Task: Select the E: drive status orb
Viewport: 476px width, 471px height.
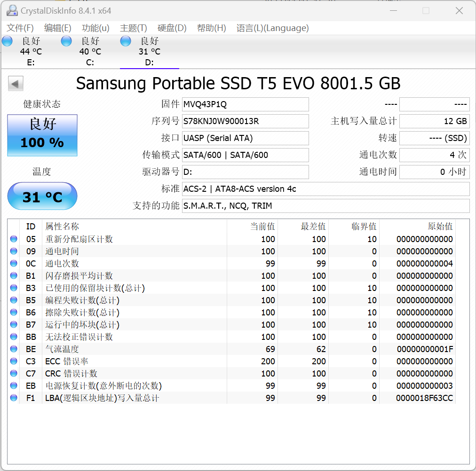Action: tap(8, 41)
